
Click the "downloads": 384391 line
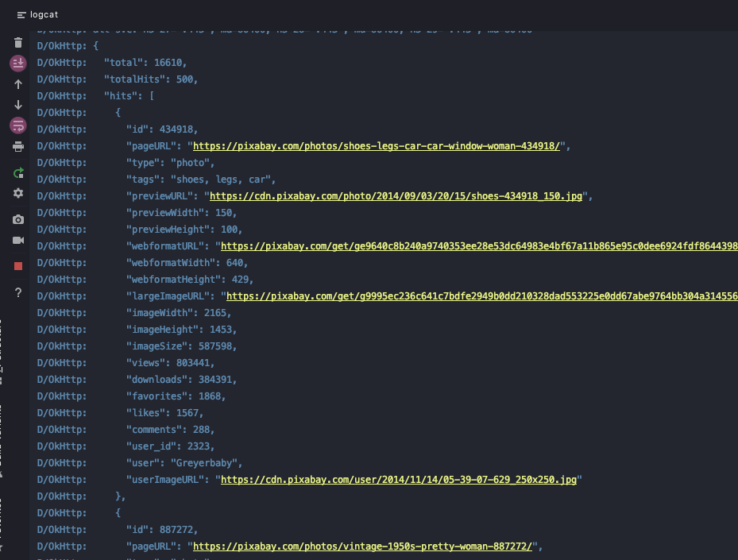pyautogui.click(x=181, y=380)
